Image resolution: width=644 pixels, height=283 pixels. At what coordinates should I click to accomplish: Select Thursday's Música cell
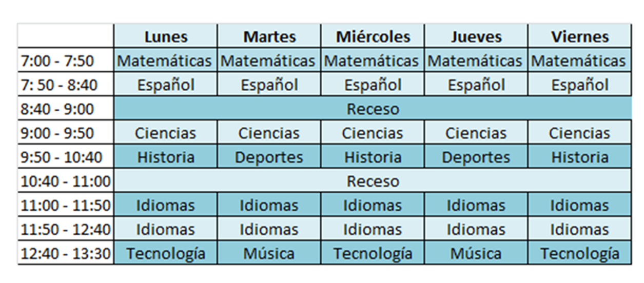pyautogui.click(x=476, y=253)
